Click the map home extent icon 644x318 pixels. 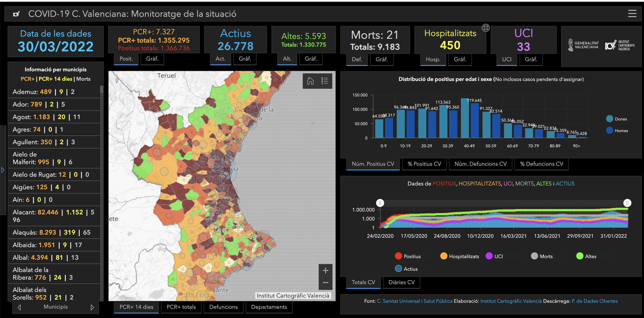point(310,81)
